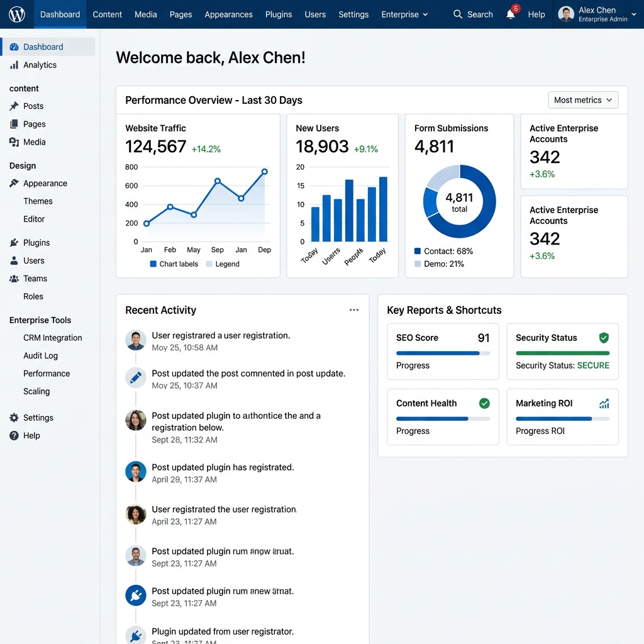Toggle the Legend series in traffic chart

point(210,264)
